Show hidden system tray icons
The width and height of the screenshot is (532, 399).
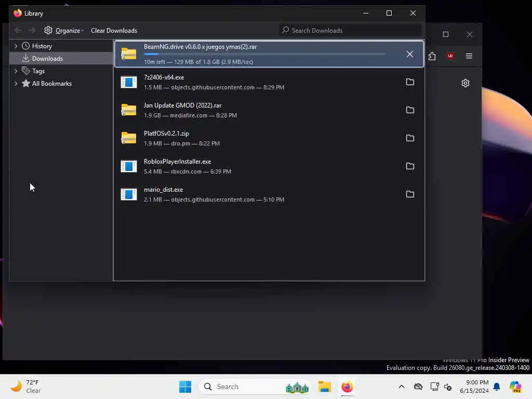(402, 387)
